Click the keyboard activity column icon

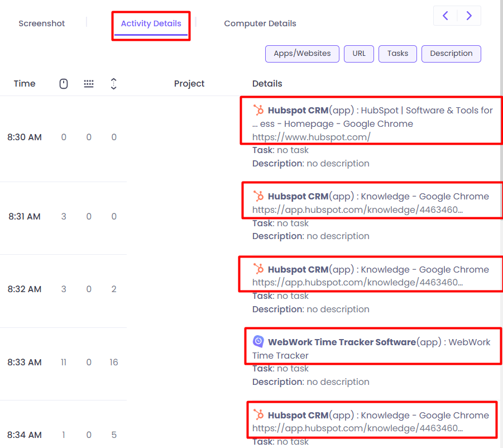click(x=88, y=83)
